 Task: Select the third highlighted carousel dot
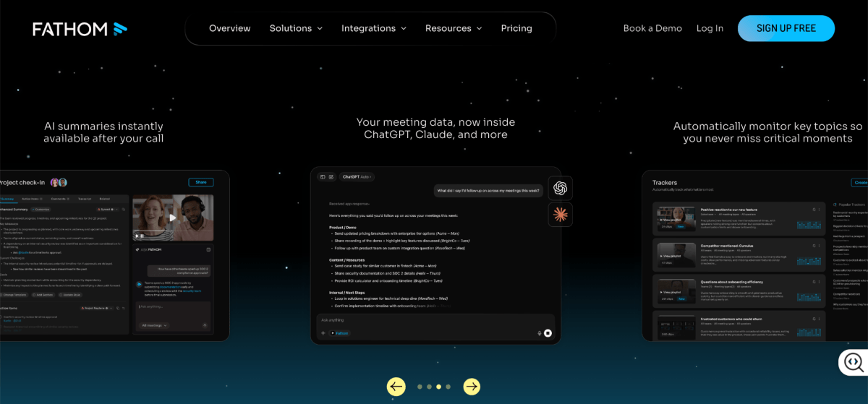click(439, 387)
